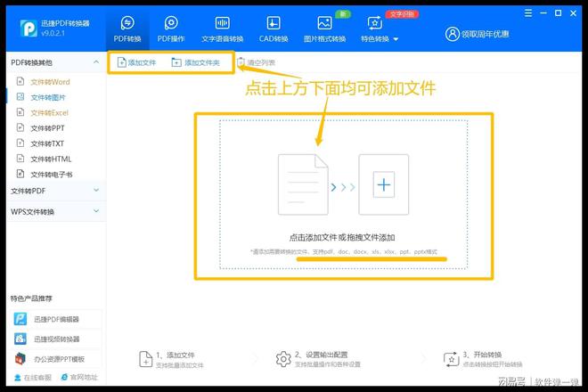Screen dimensions: 588x392
Task: Click the PDF转换 tab icon
Action: (x=127, y=23)
